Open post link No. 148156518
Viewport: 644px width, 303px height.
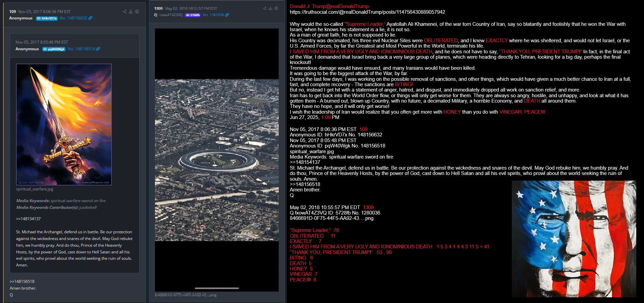pyautogui.click(x=81, y=49)
